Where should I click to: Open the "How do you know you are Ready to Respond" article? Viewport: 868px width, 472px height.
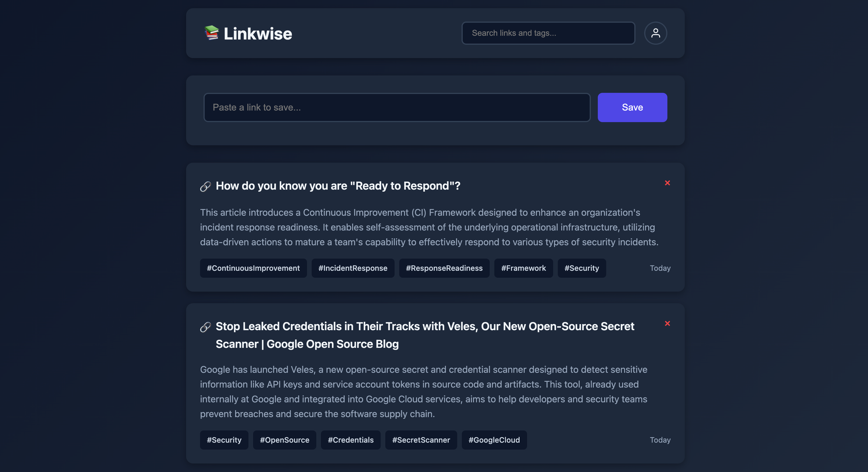click(338, 186)
